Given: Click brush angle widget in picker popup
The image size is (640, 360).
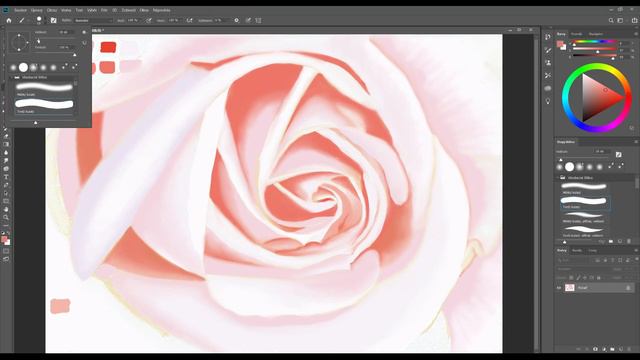Looking at the screenshot, I should click(x=19, y=42).
